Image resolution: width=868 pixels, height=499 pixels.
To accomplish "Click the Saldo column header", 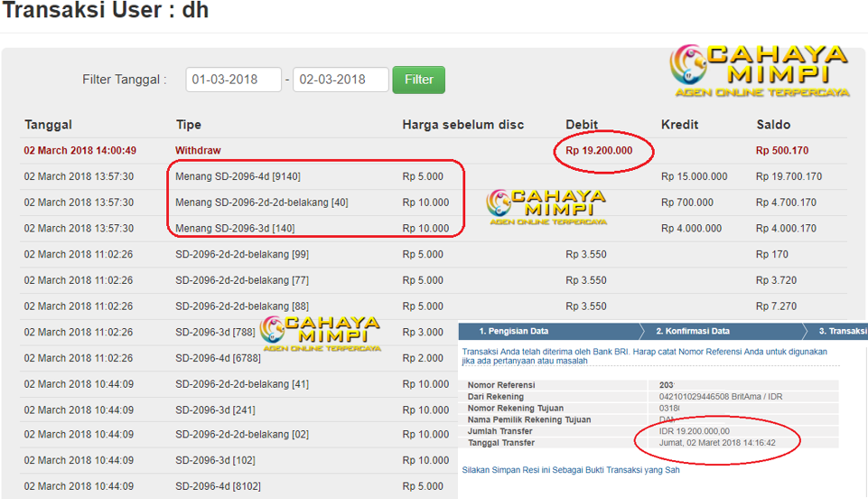I will pyautogui.click(x=773, y=125).
